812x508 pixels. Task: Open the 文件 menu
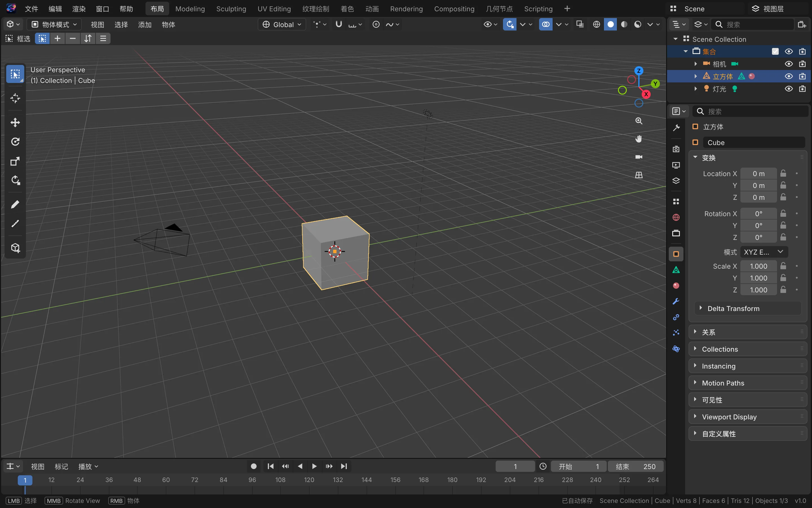click(32, 9)
